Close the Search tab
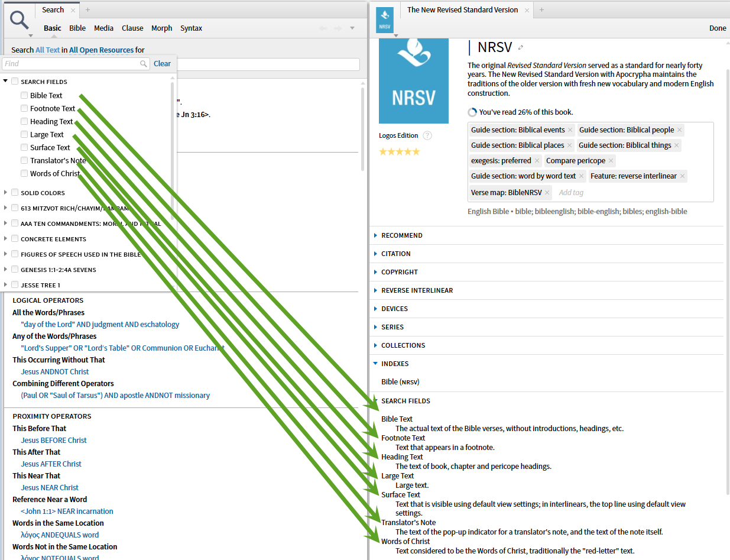 point(73,10)
